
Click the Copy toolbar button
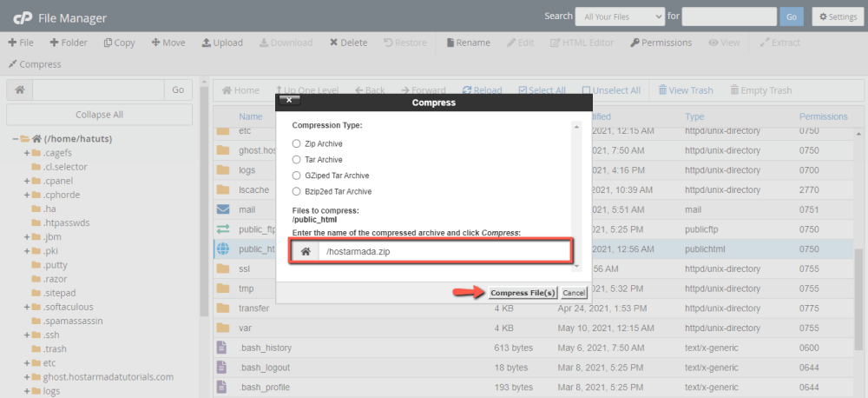120,43
